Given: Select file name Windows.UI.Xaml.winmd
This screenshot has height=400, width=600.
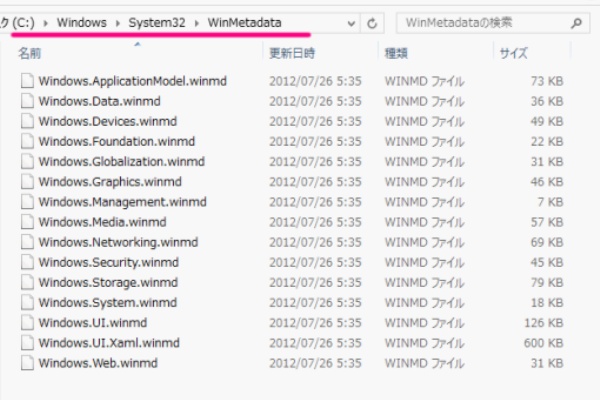Looking at the screenshot, I should click(x=109, y=343).
